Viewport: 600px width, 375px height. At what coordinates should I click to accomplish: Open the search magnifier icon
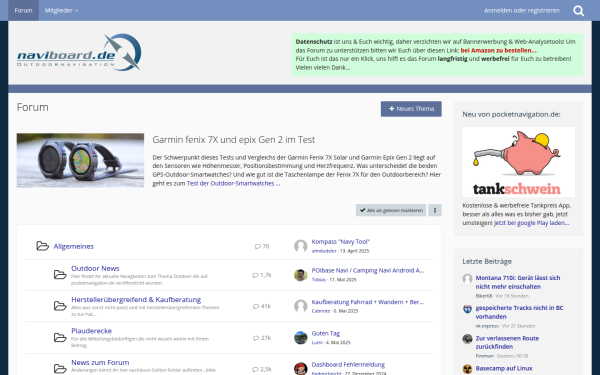pos(579,11)
